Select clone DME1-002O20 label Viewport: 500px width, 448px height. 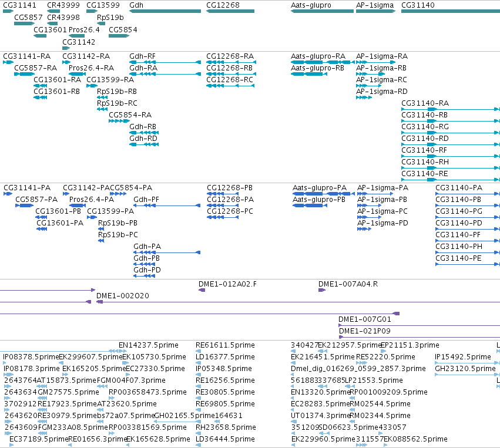[123, 296]
